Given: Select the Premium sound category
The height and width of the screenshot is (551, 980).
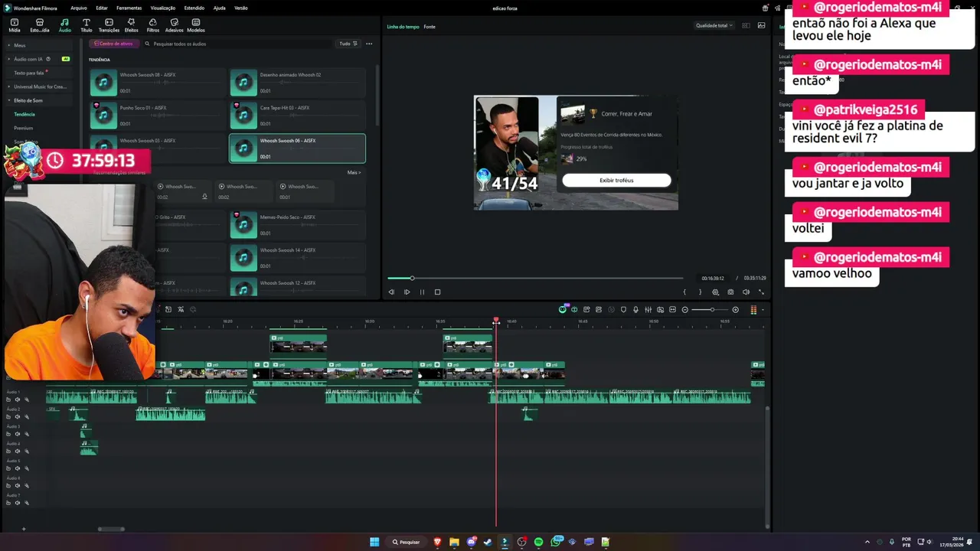Looking at the screenshot, I should coord(23,128).
